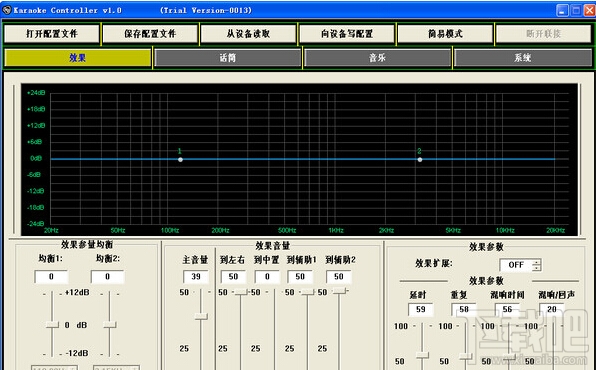Close the Karaoke Controller window

(590, 10)
